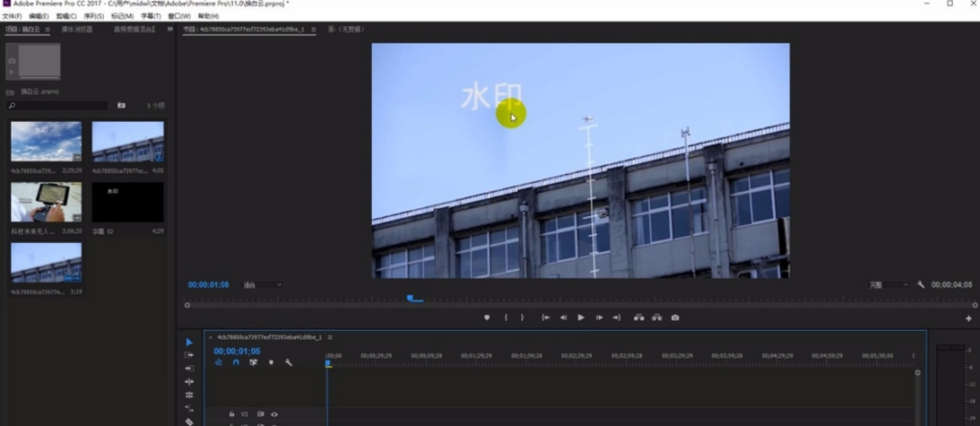Open program monitor wrench settings
Viewport: 980px width, 426px height.
pyautogui.click(x=921, y=285)
